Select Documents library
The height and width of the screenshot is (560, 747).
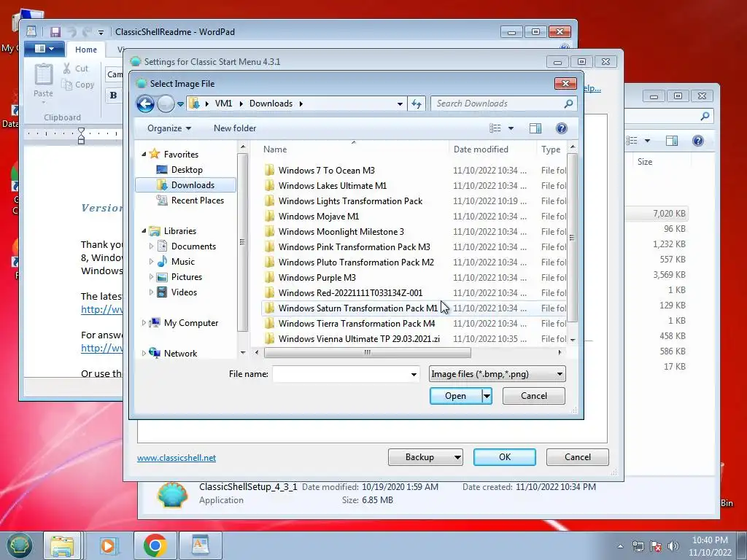(x=193, y=246)
